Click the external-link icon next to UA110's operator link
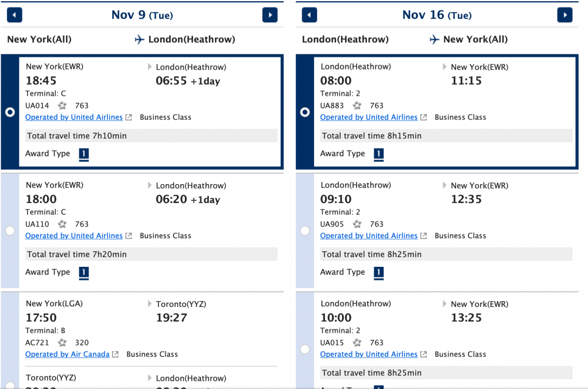 [x=127, y=235]
